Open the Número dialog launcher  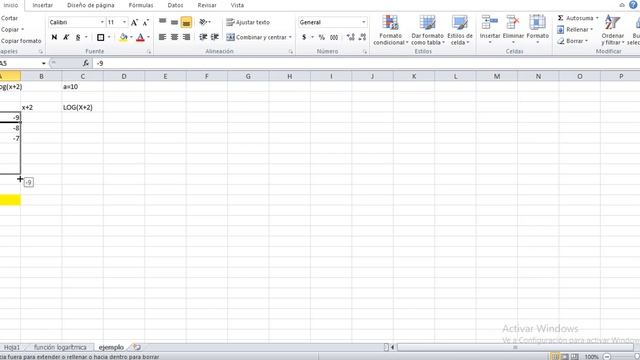point(365,52)
